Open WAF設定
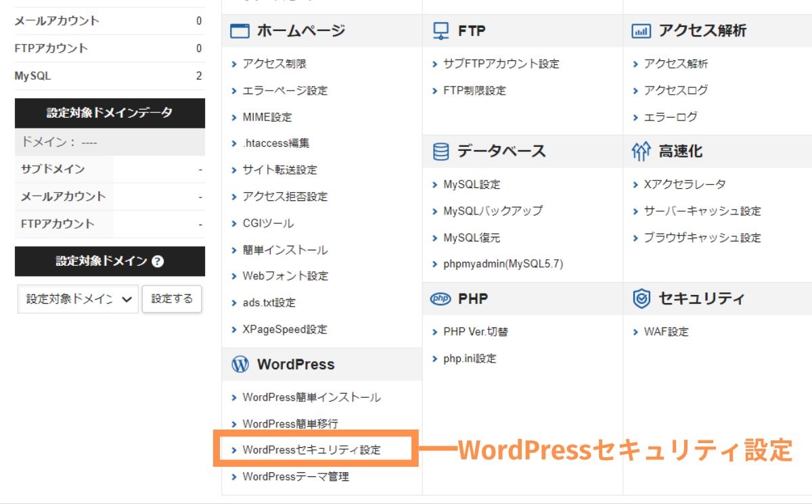The width and height of the screenshot is (812, 504). 666,331
